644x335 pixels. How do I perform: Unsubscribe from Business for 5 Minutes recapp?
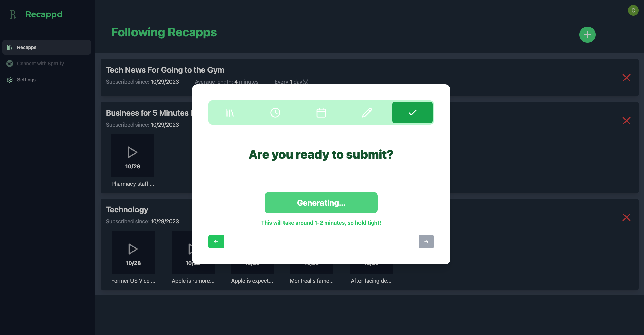(627, 121)
